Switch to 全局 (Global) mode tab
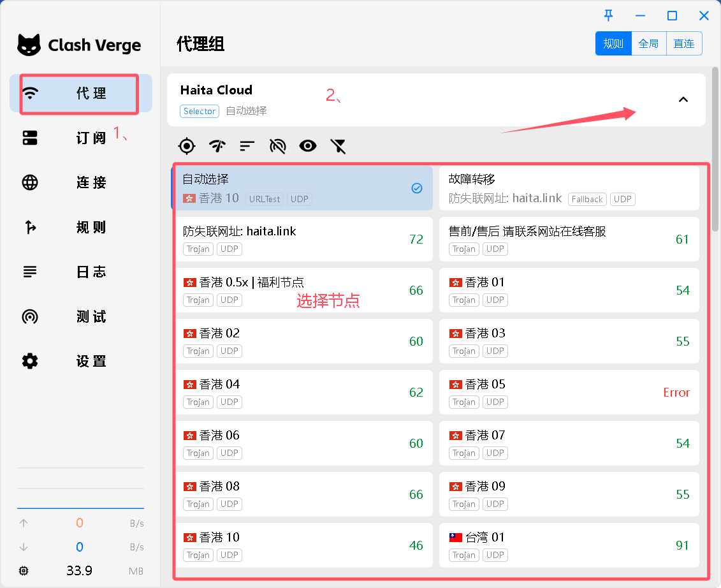This screenshot has width=721, height=588. [648, 43]
